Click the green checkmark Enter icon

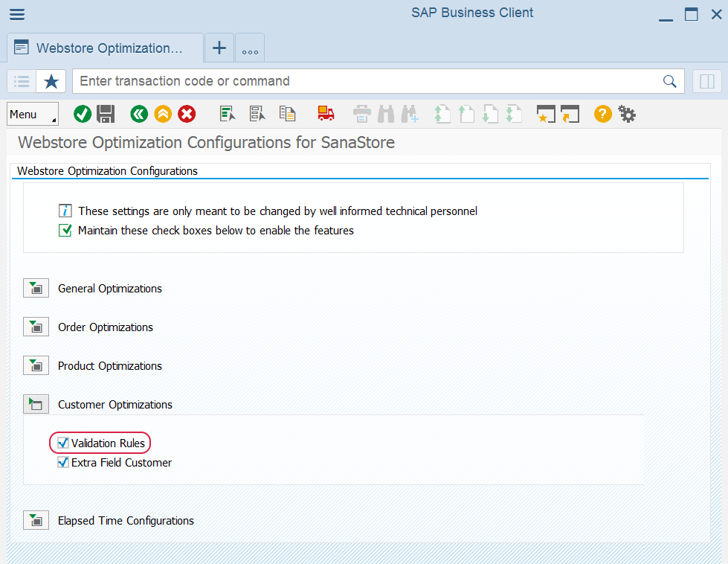pyautogui.click(x=83, y=114)
